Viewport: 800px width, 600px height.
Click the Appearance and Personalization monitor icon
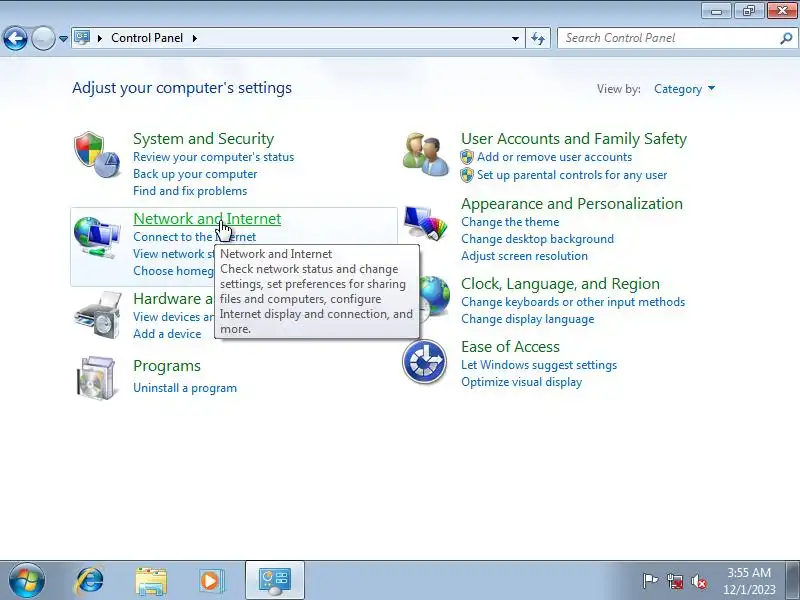pyautogui.click(x=426, y=222)
